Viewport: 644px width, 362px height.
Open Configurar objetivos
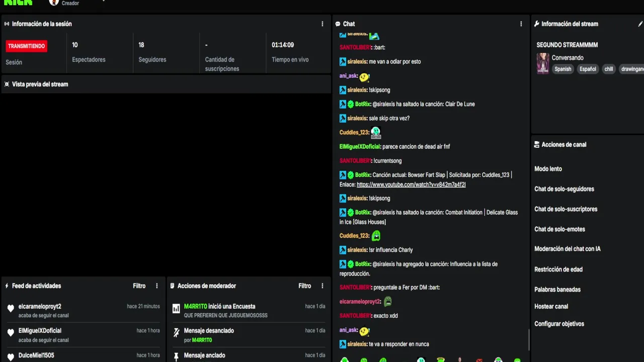(x=559, y=324)
